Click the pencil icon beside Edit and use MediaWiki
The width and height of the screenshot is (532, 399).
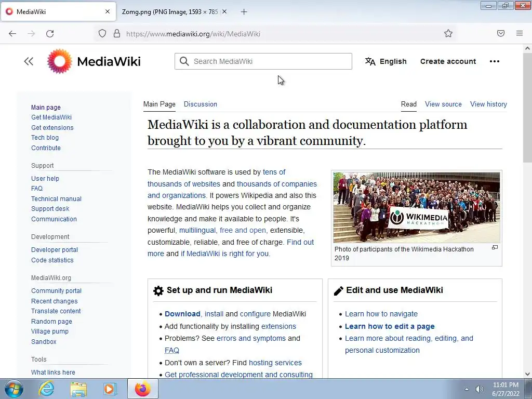[x=338, y=291]
